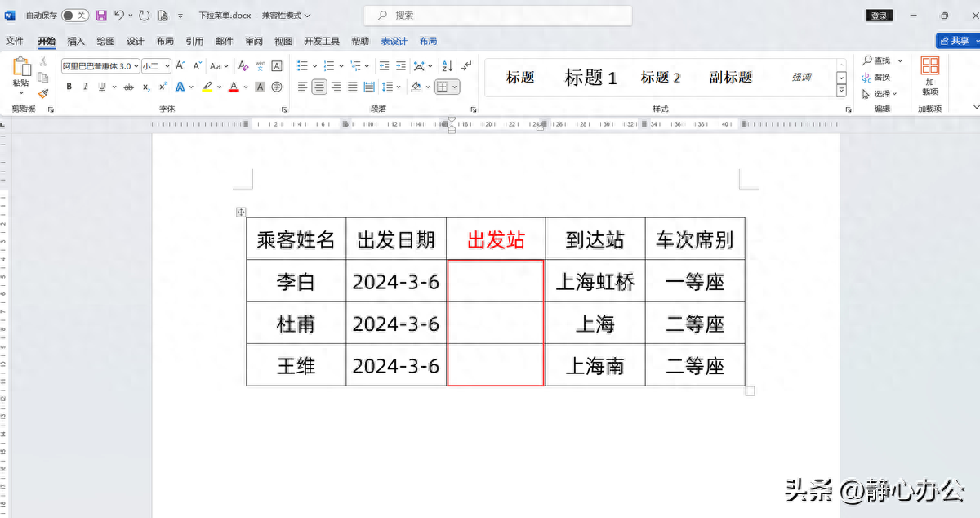Toggle strikethrough formatting
The height and width of the screenshot is (518, 980).
click(128, 87)
